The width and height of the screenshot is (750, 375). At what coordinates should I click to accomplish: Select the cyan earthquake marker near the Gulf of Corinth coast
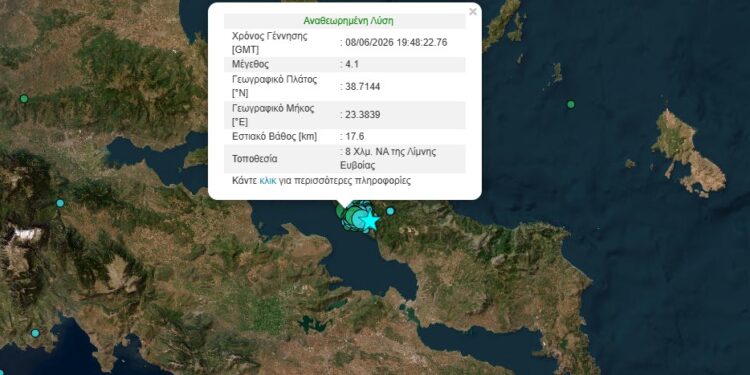(x=35, y=333)
